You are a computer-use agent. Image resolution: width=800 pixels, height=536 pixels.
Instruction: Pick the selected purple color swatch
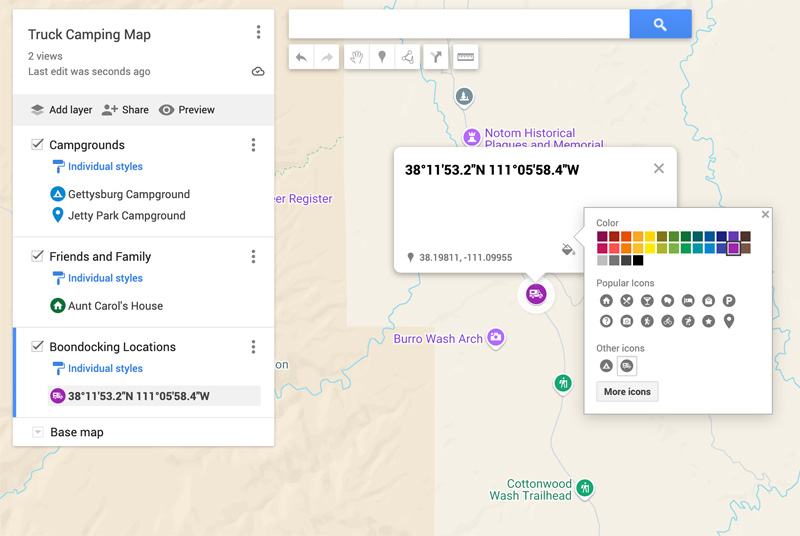(x=733, y=248)
